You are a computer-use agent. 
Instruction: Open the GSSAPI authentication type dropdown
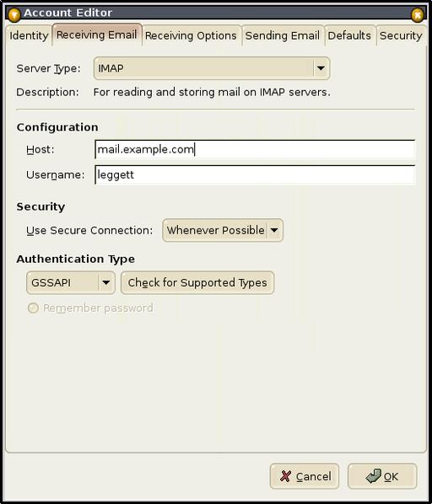[x=71, y=282]
